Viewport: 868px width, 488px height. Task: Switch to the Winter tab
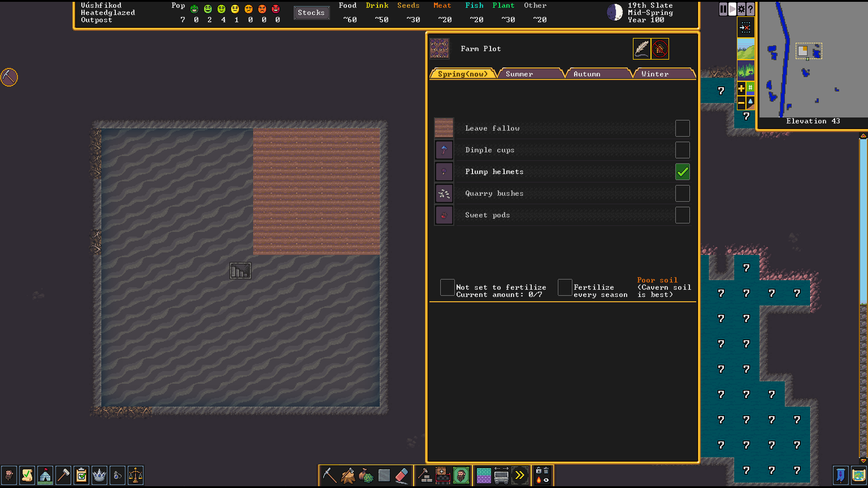coord(654,74)
